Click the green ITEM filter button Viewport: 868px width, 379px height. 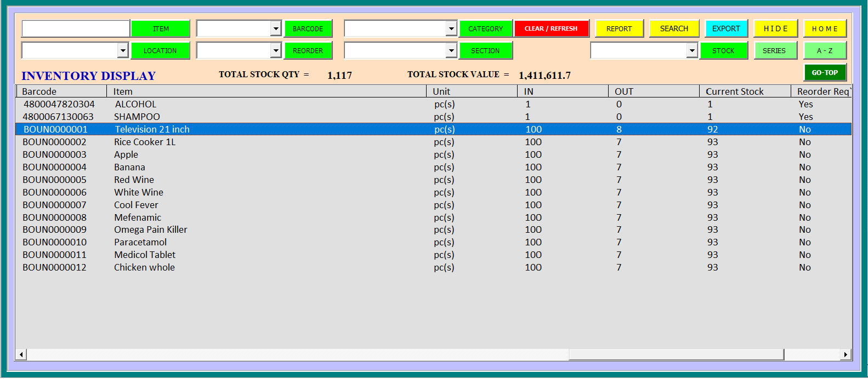(x=161, y=28)
